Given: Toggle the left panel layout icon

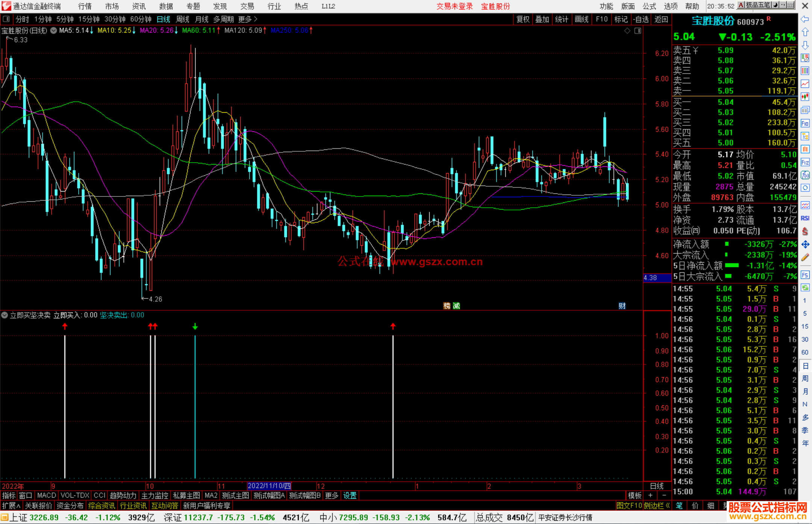Looking at the screenshot, I should pyautogui.click(x=6, y=19).
